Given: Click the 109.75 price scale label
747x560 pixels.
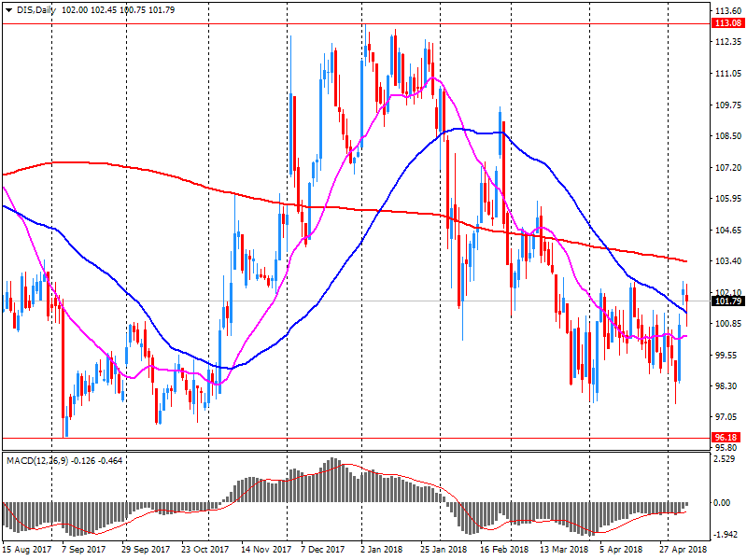Looking at the screenshot, I should pyautogui.click(x=728, y=105).
